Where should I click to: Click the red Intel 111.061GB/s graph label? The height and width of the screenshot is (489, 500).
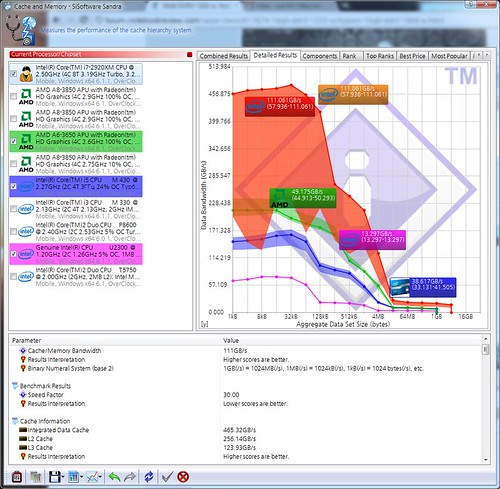tap(280, 107)
